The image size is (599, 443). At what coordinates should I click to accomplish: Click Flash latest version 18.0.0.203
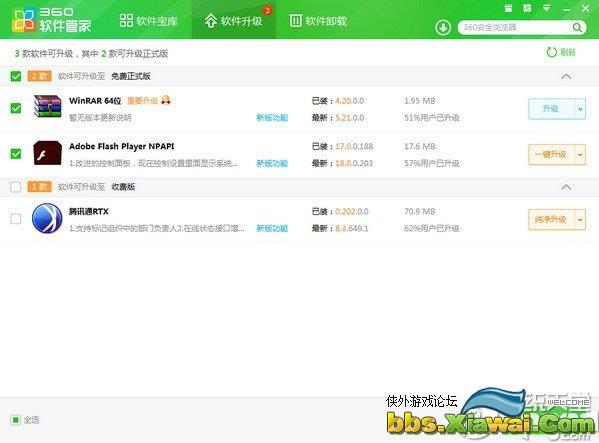coord(354,163)
